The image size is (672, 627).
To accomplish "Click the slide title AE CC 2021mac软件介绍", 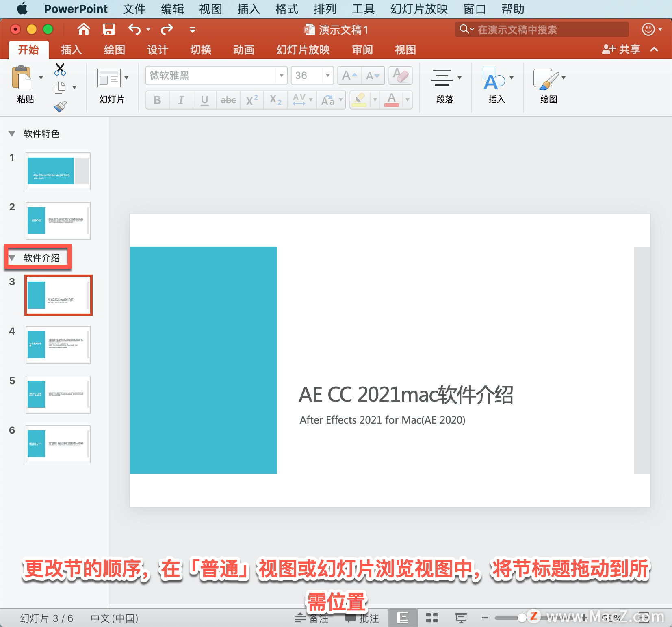I will click(406, 395).
